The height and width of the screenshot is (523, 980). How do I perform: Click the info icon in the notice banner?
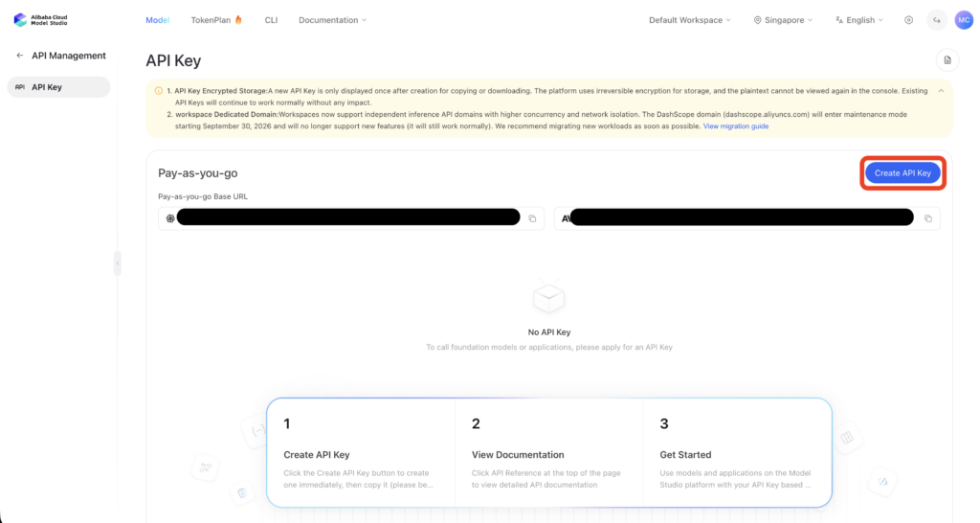click(159, 91)
